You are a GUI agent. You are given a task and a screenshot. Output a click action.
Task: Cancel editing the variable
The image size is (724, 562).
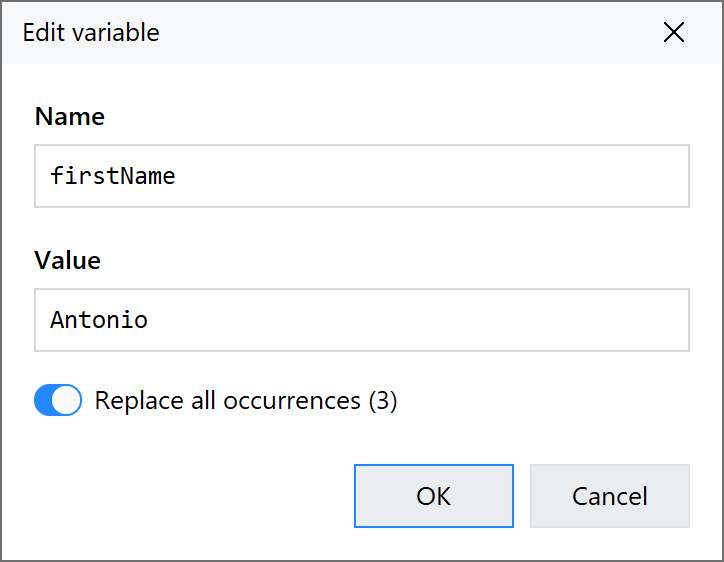(609, 496)
